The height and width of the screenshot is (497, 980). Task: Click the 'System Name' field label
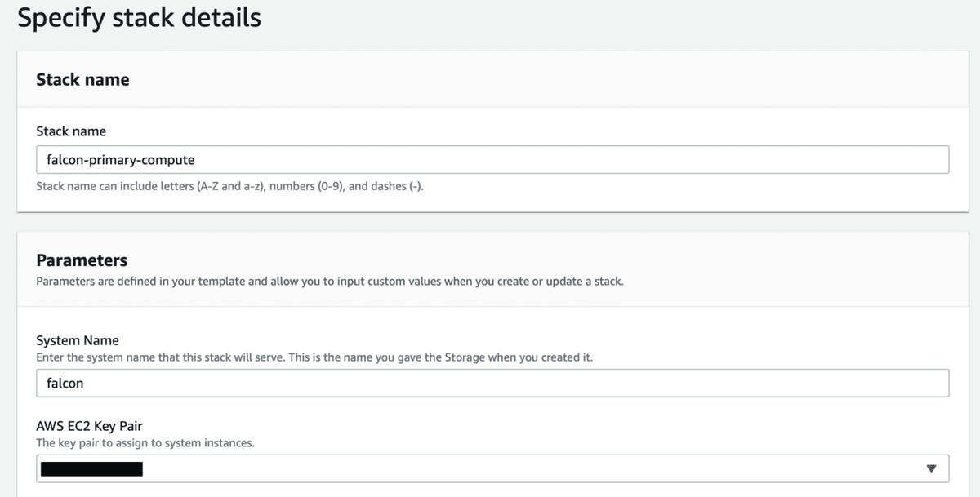pos(78,340)
